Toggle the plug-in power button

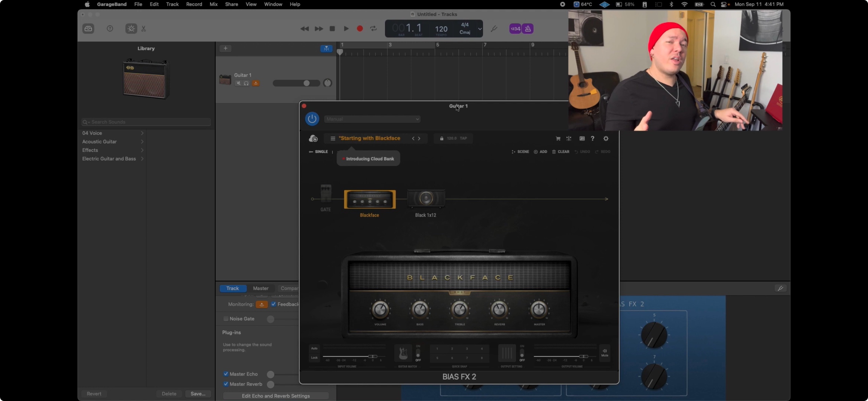(x=312, y=119)
